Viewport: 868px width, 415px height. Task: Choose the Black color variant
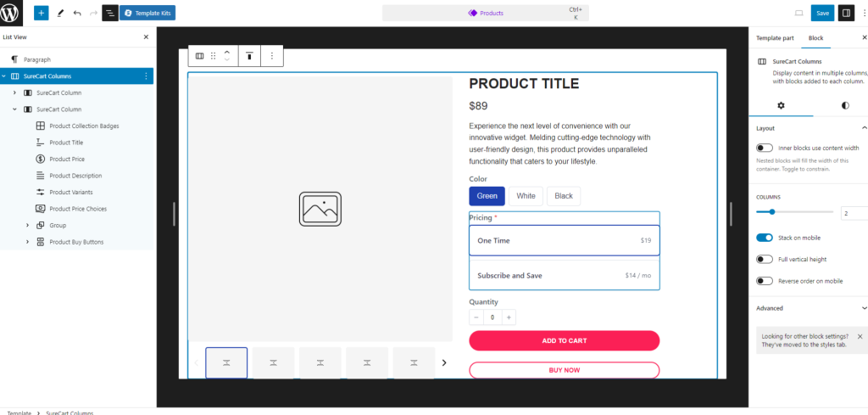pos(564,196)
